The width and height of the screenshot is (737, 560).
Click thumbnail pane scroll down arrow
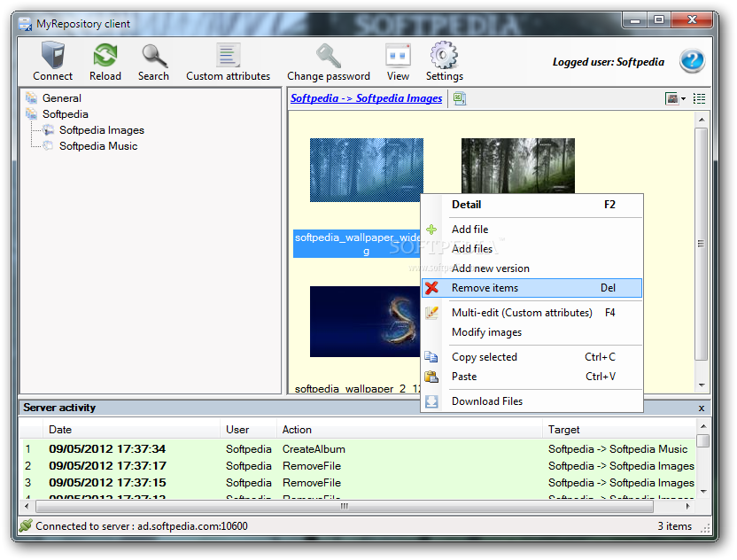(x=702, y=385)
